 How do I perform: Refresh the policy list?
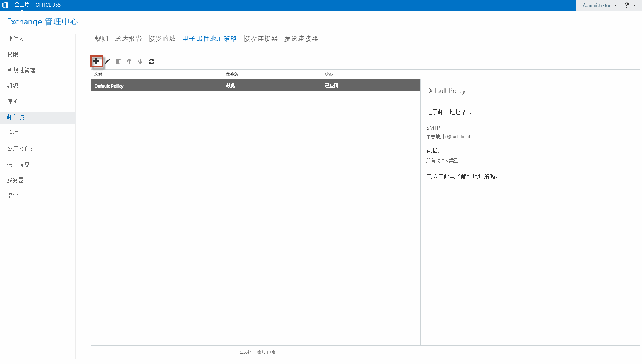(152, 61)
